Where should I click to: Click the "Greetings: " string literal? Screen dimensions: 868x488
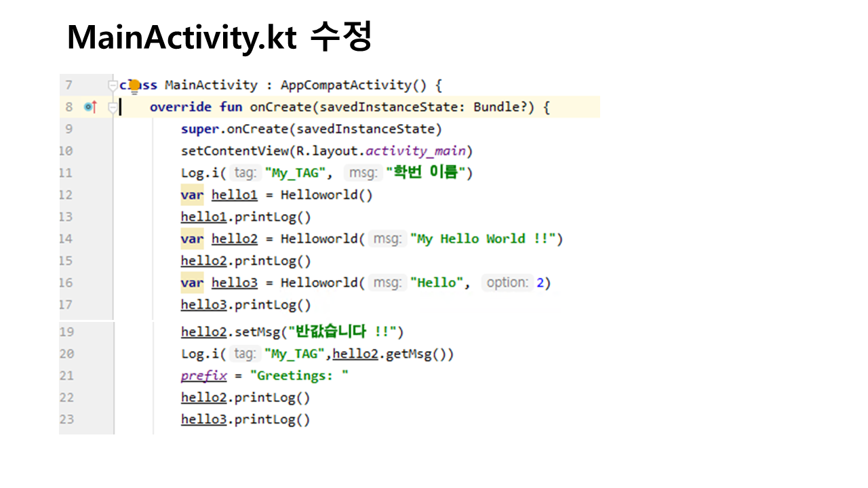[x=299, y=375]
